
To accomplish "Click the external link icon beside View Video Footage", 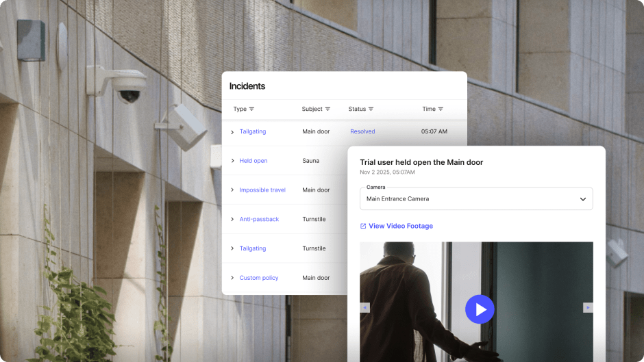I will [363, 226].
